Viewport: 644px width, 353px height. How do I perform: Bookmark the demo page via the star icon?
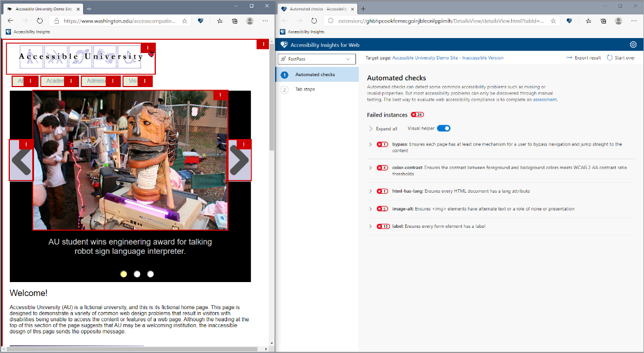tap(184, 20)
